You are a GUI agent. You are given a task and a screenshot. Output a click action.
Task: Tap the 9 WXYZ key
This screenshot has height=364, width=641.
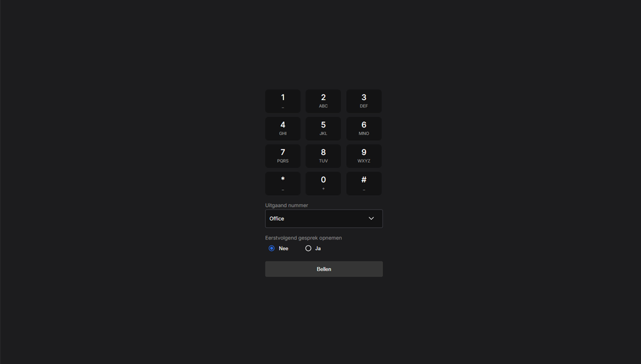point(364,156)
